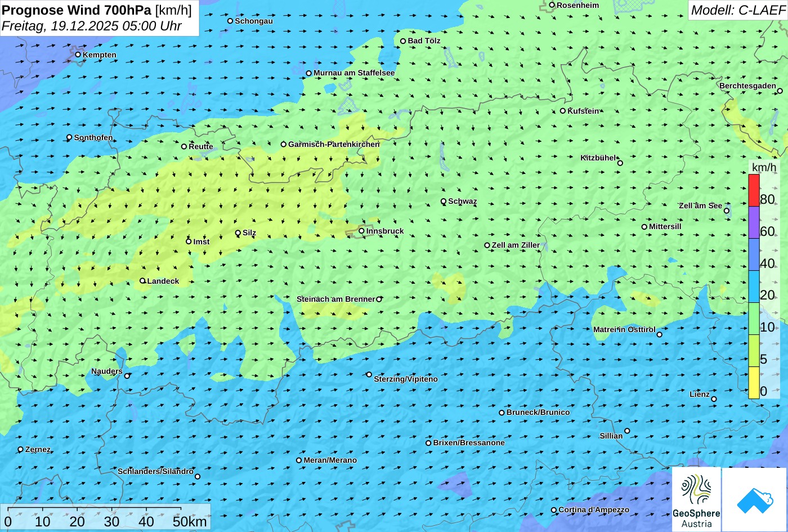Click the Mittersill city marker

[644, 227]
